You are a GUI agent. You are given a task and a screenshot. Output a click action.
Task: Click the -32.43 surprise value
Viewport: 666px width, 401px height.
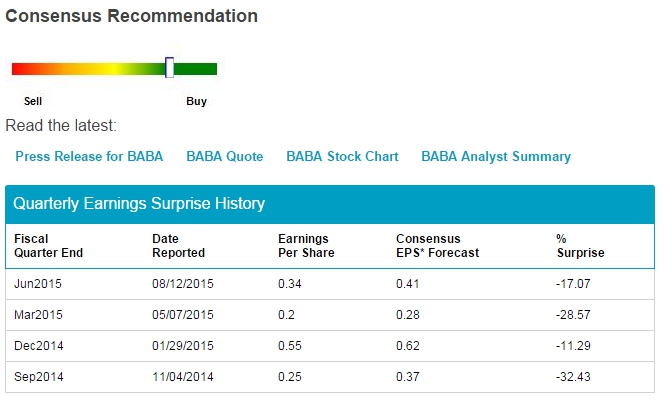tap(573, 377)
